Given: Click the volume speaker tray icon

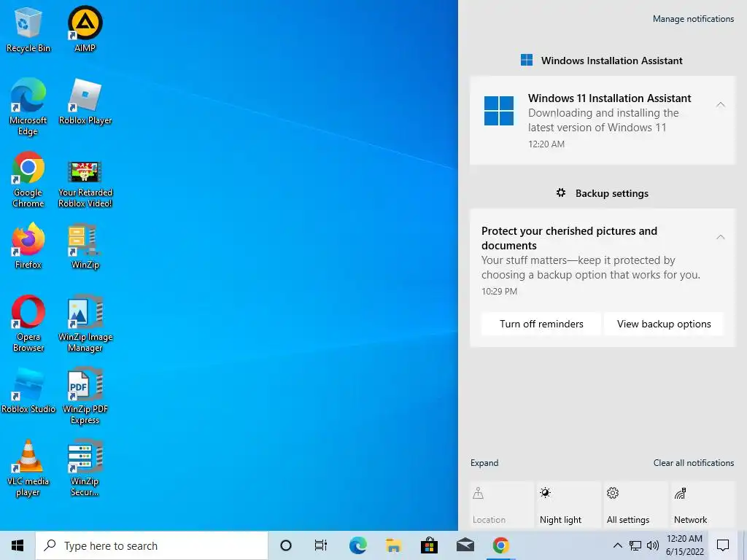Looking at the screenshot, I should 653,545.
